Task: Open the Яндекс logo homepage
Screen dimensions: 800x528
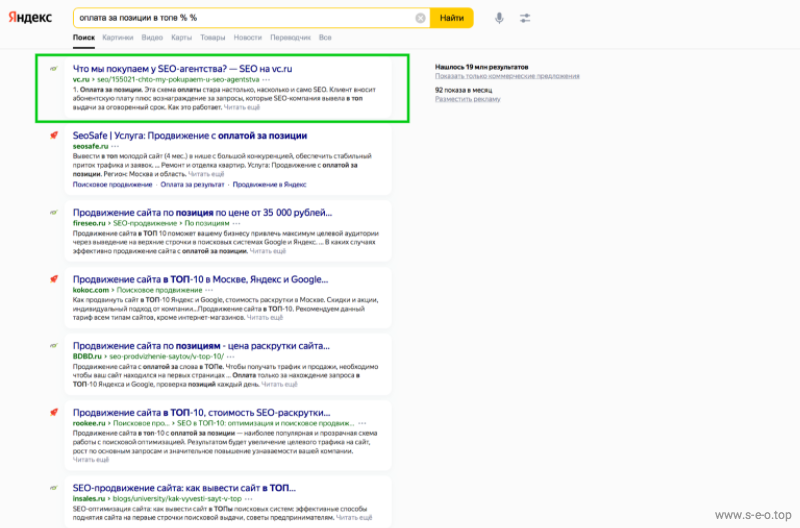Action: (x=30, y=17)
